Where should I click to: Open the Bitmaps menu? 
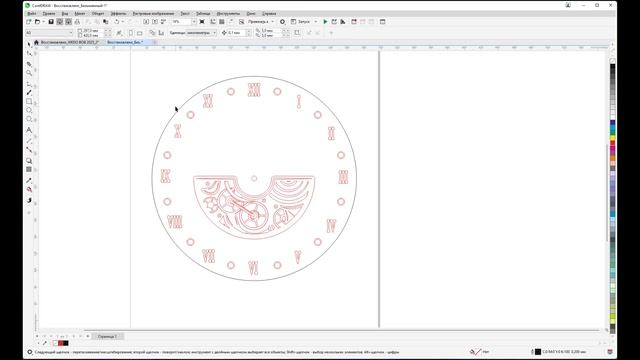153,13
